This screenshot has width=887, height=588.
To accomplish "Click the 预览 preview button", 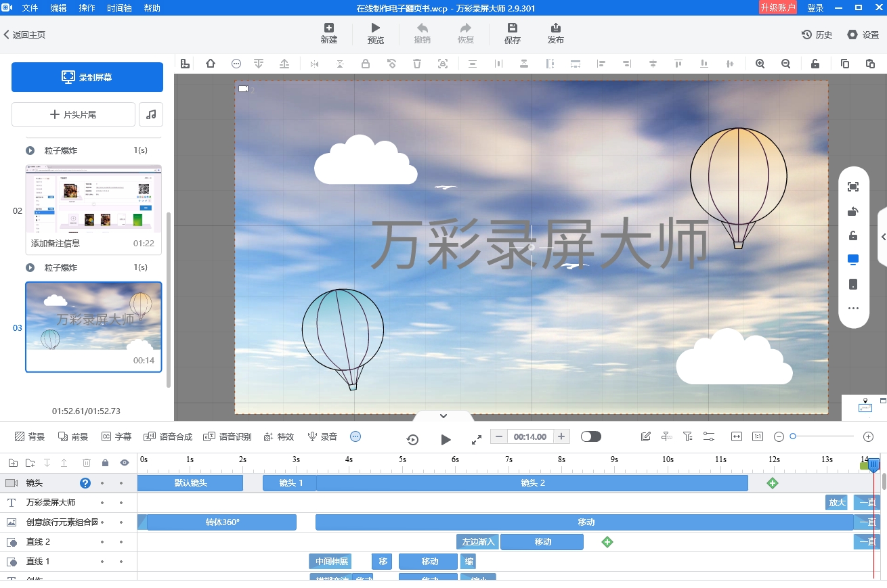I will 376,33.
